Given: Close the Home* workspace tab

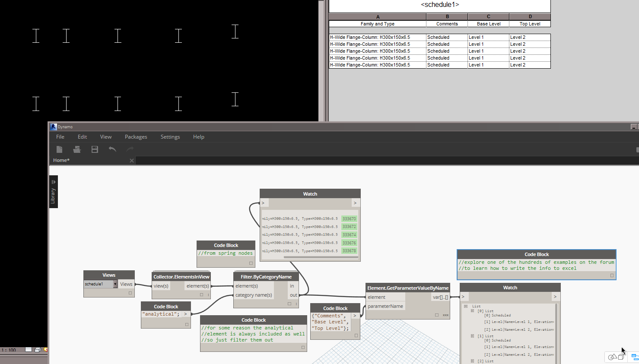Looking at the screenshot, I should click(x=132, y=161).
